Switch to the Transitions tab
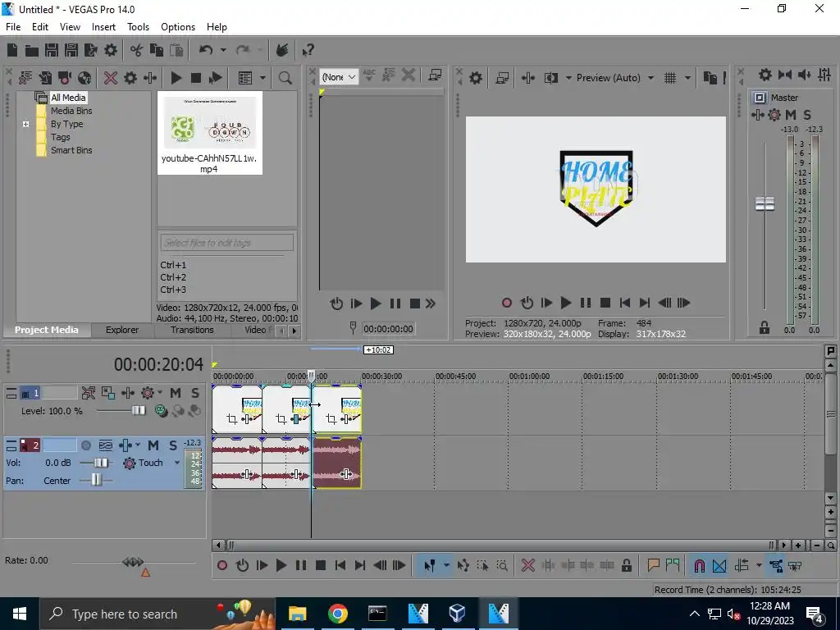Screen dimensions: 840x630 (x=192, y=330)
